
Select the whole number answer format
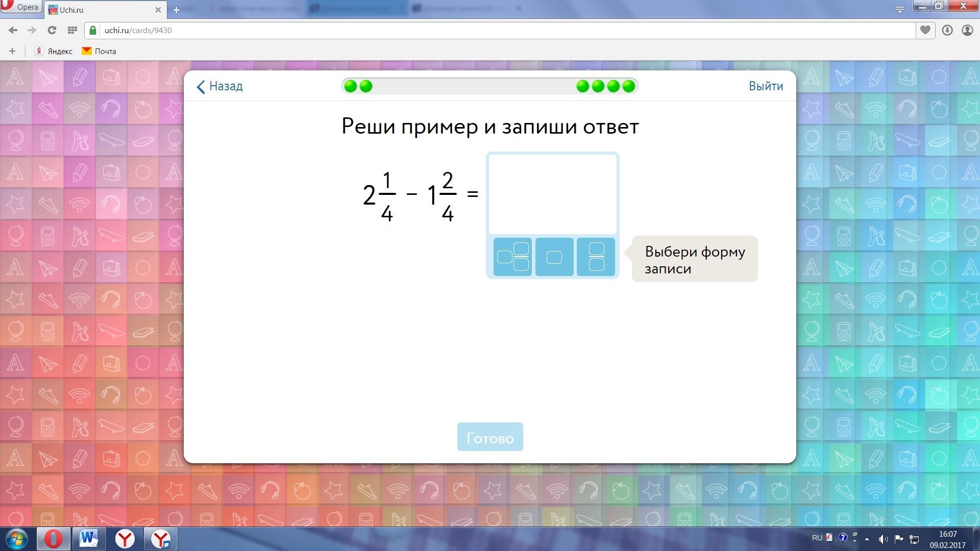(x=554, y=257)
